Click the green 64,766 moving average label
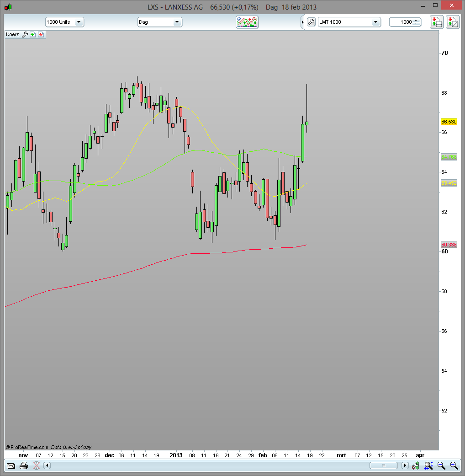Viewport: 465px width, 476px height. 449,157
